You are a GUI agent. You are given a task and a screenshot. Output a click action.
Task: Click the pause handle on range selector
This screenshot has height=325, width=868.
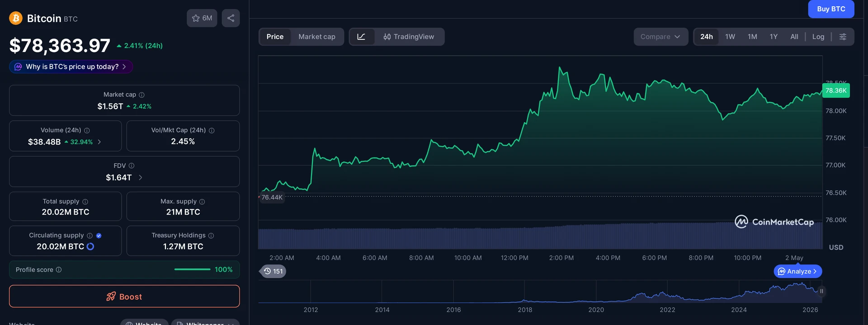coord(821,291)
